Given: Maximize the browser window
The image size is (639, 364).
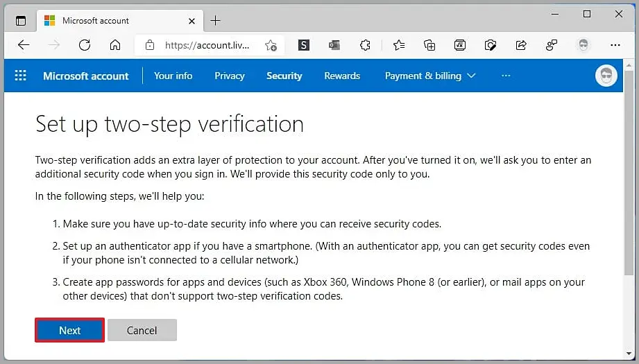Looking at the screenshot, I should 587,15.
